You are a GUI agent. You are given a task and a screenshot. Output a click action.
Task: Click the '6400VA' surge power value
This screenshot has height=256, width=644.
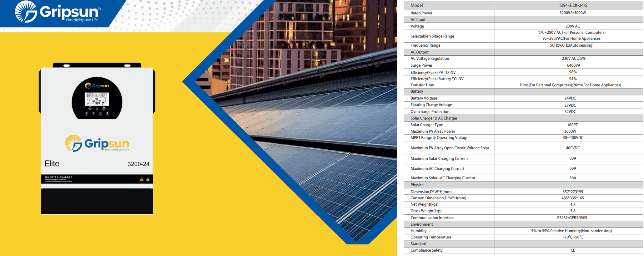coord(574,65)
